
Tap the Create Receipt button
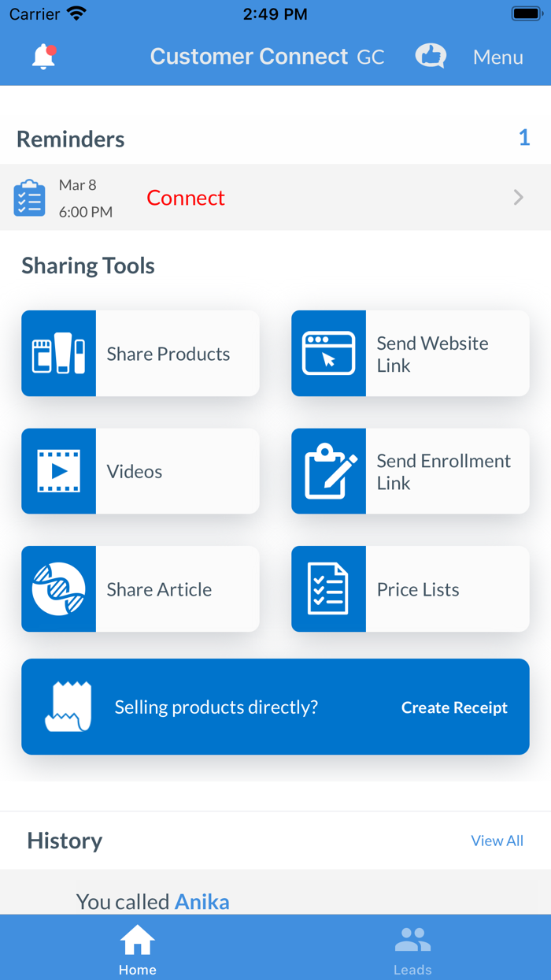454,707
